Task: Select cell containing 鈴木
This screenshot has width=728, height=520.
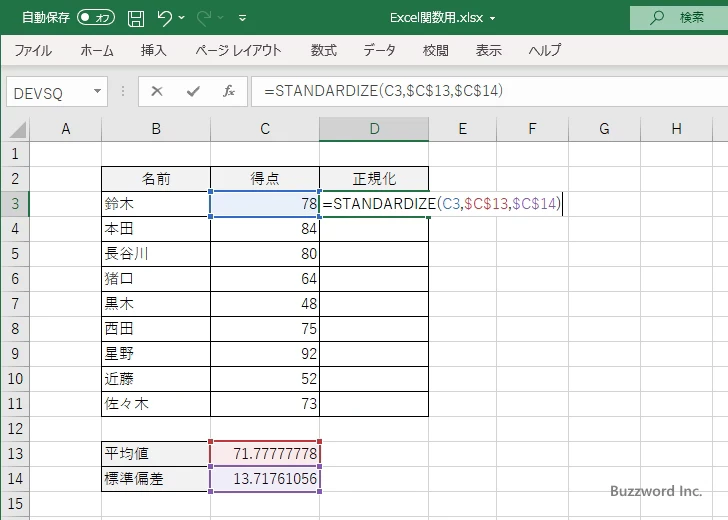Action: pyautogui.click(x=156, y=204)
